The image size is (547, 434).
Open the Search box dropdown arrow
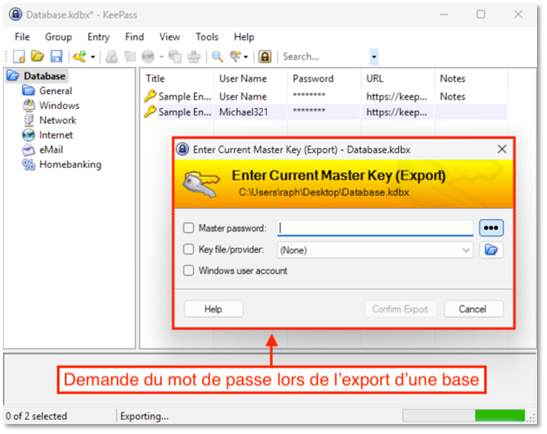(374, 57)
